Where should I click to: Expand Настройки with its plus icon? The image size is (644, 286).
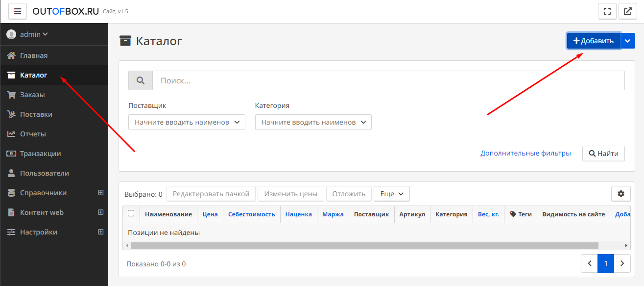click(x=101, y=232)
